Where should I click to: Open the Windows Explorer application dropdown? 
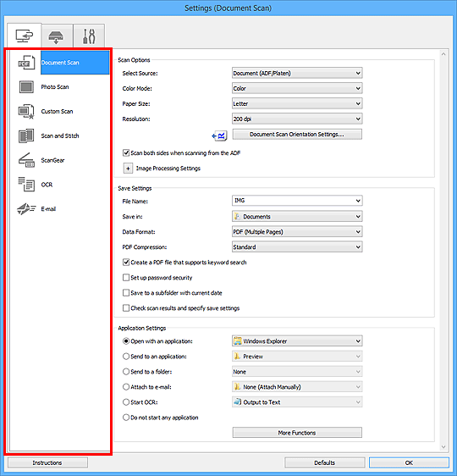click(297, 341)
